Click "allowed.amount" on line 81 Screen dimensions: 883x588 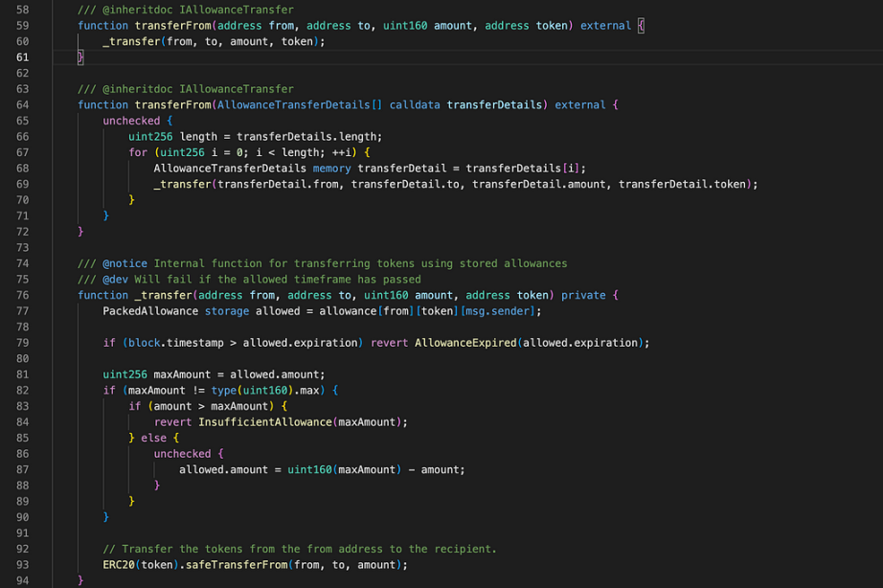point(274,374)
